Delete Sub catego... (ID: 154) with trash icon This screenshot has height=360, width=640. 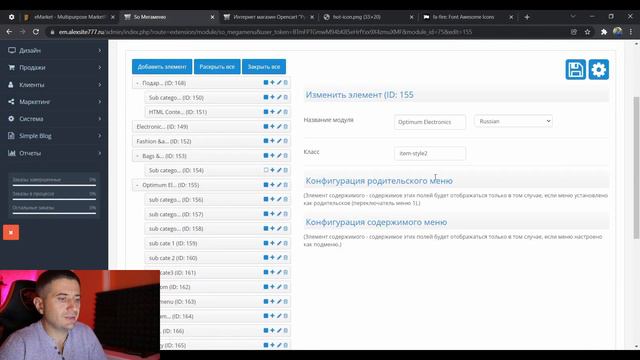tap(286, 170)
